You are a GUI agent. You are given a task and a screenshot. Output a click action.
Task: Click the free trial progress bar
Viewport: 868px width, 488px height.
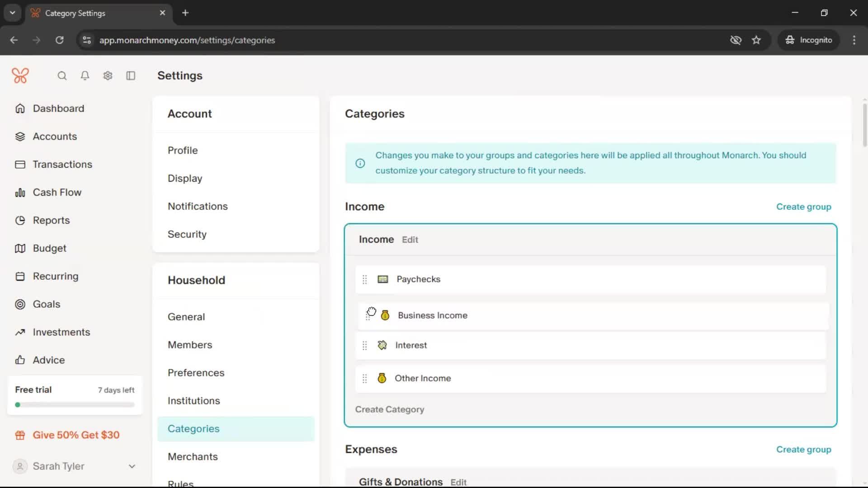tap(75, 405)
